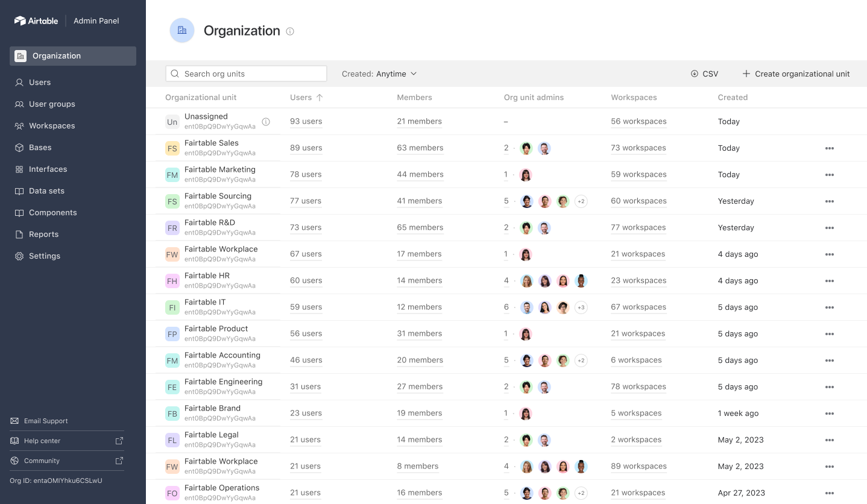Switch to the Organization panel
Image resolution: width=867 pixels, height=504 pixels.
point(57,55)
